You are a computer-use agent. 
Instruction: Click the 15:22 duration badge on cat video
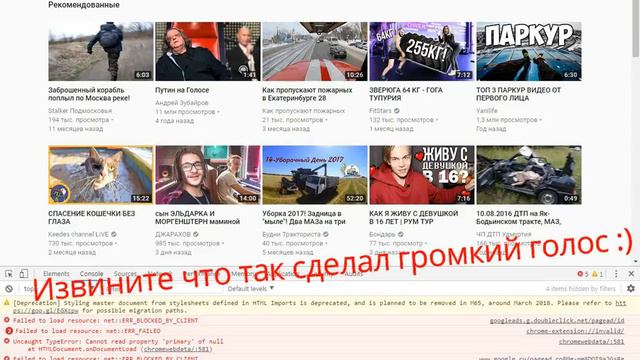141,198
